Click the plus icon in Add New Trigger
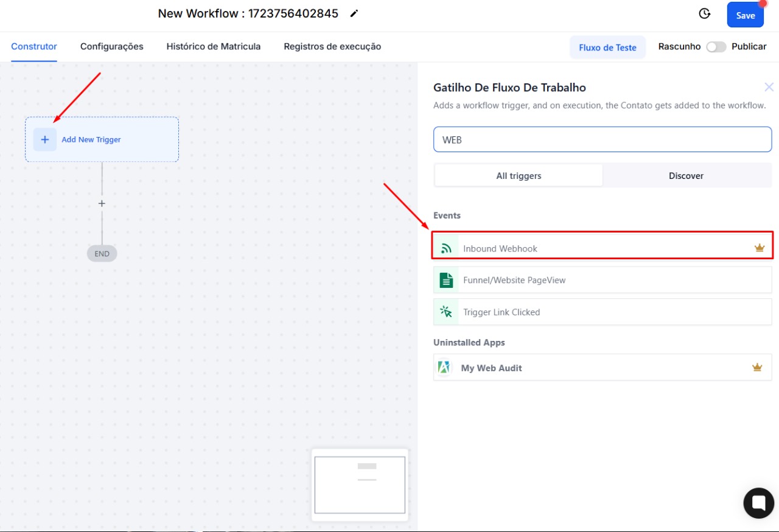The height and width of the screenshot is (532, 779). (x=45, y=139)
